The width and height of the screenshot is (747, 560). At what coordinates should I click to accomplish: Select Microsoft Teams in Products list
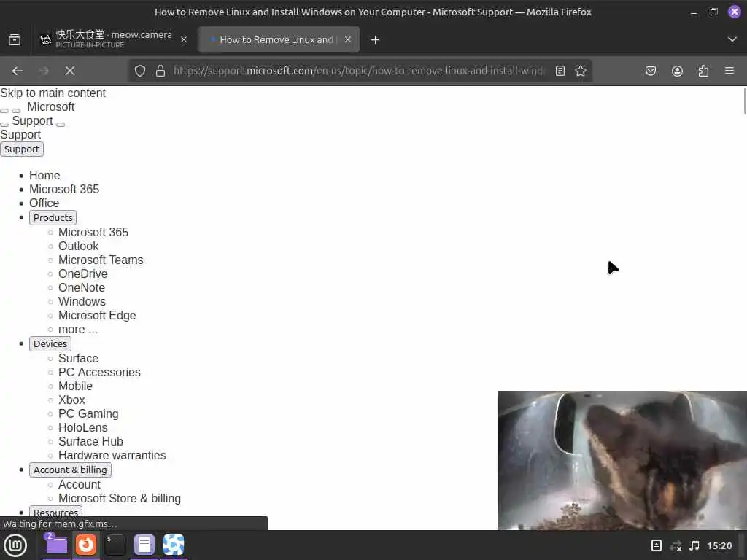[x=101, y=260]
